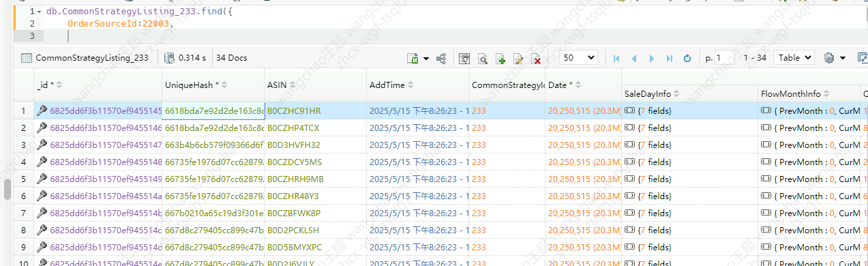Click the delete document red X icon

[x=536, y=59]
